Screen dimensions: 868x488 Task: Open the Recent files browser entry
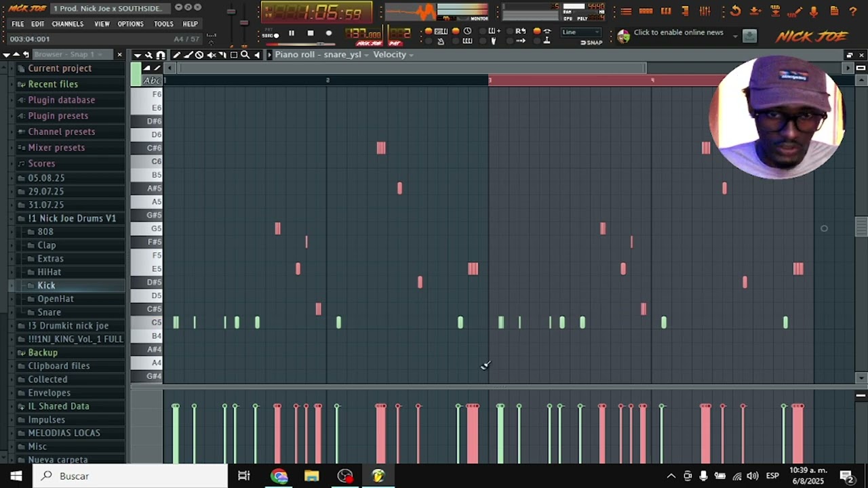53,84
